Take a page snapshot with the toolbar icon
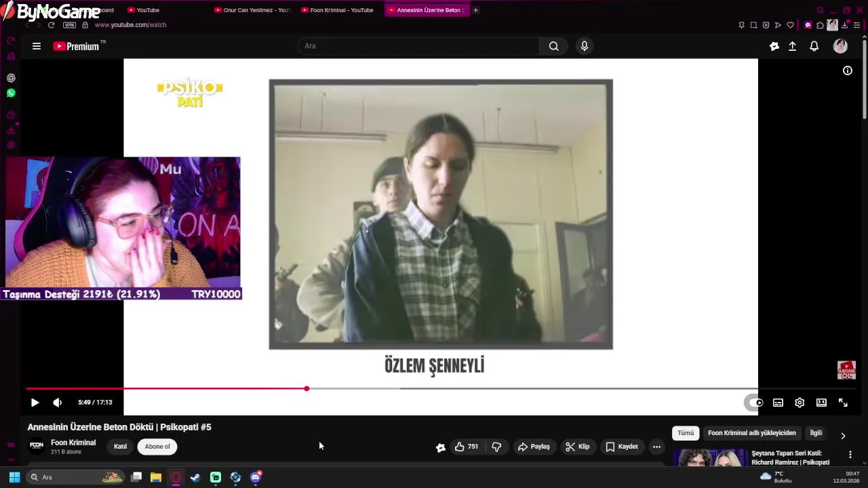The image size is (868, 488). [x=753, y=25]
